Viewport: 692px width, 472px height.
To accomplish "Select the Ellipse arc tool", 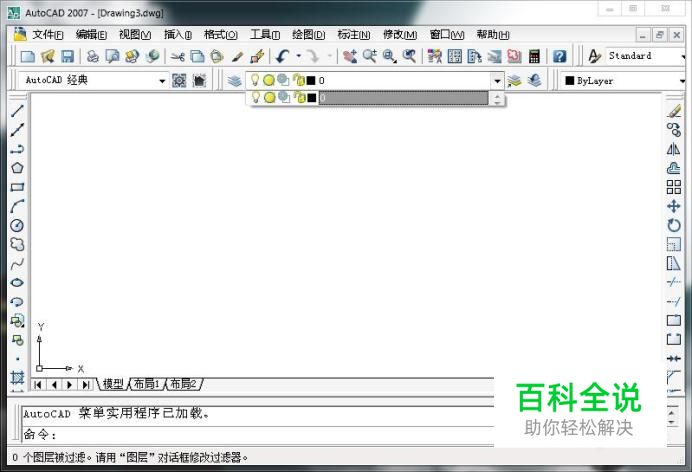I will point(17,302).
